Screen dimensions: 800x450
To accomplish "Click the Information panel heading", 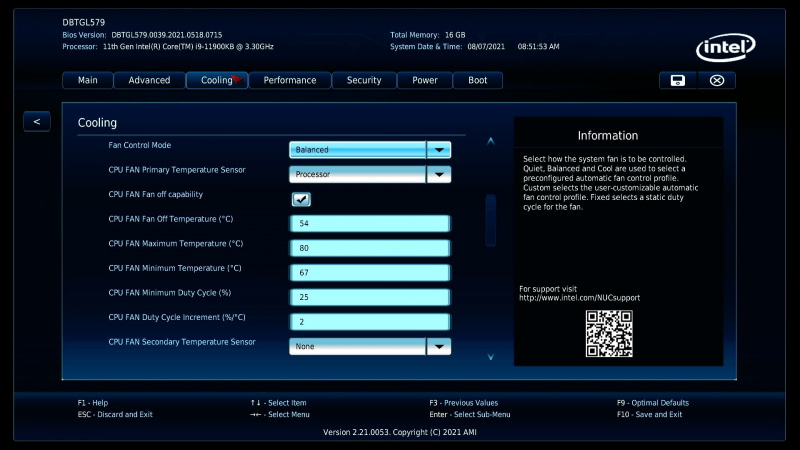I will tap(608, 136).
